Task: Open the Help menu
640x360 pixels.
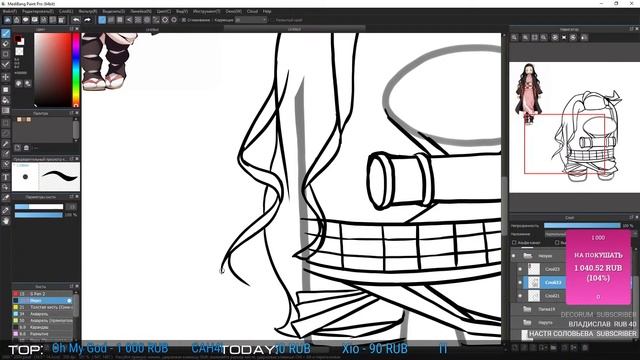Action: click(x=267, y=11)
